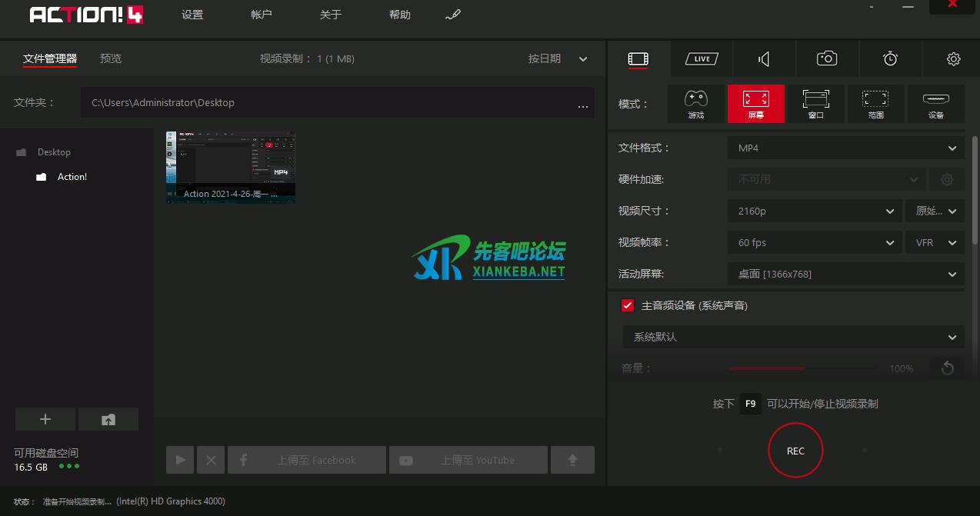The image size is (980, 516).
Task: Select the window (窗口) recording mode
Action: (816, 104)
